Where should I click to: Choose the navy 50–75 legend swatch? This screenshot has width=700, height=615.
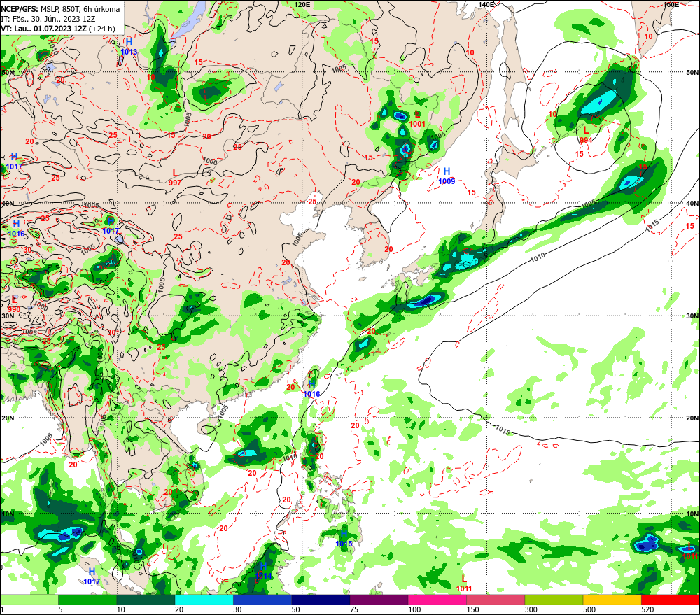coord(321,600)
